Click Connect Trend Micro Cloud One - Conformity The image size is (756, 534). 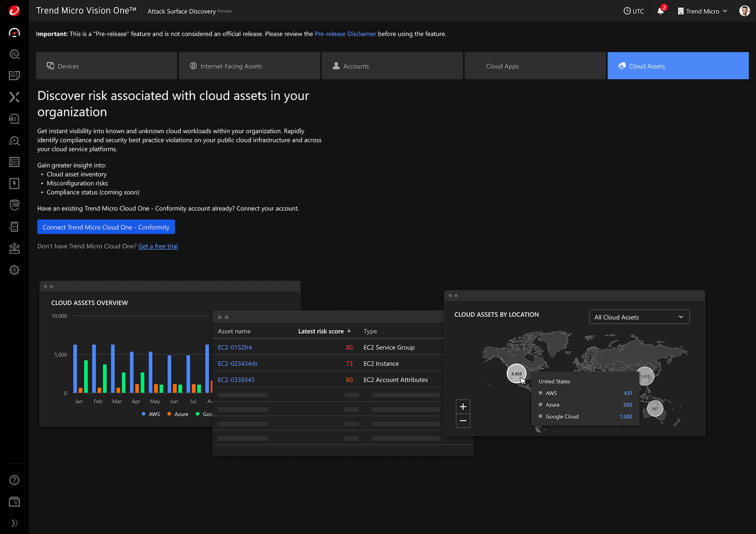[106, 227]
